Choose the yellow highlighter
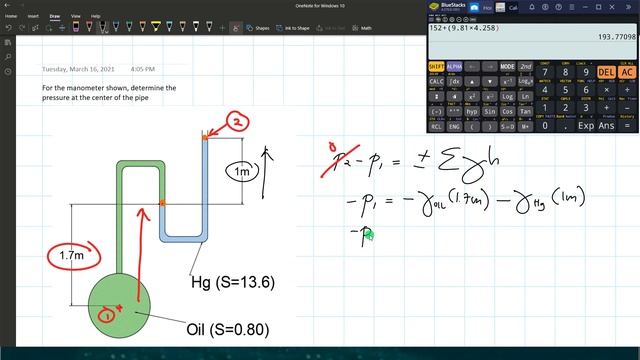Viewport: 640px width, 360px height. tap(156, 27)
